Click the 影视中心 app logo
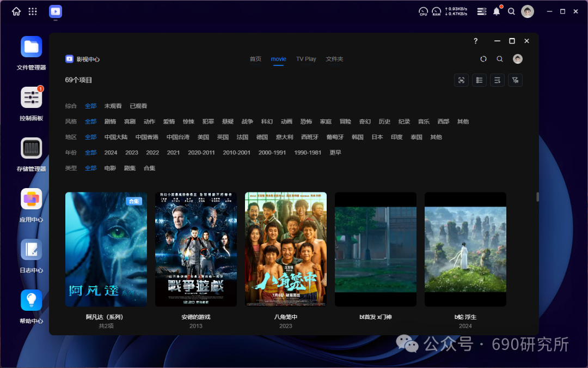The width and height of the screenshot is (588, 368). pyautogui.click(x=69, y=59)
